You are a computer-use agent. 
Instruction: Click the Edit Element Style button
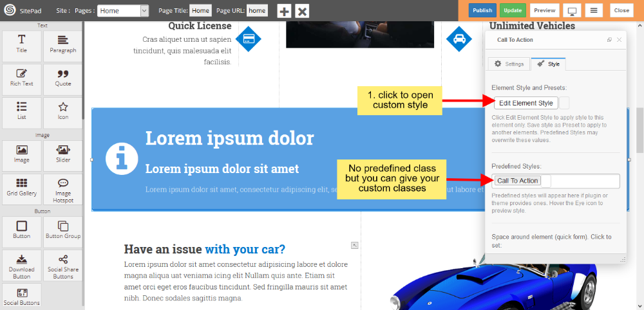point(526,103)
